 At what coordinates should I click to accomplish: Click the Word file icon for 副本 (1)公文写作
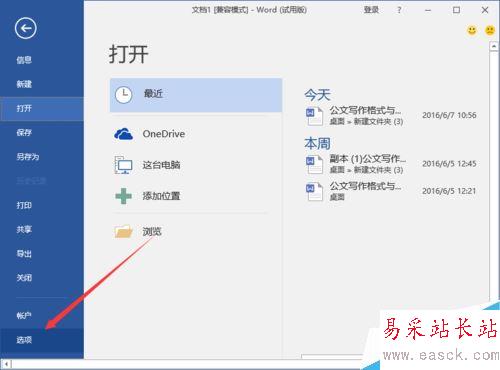coord(314,164)
